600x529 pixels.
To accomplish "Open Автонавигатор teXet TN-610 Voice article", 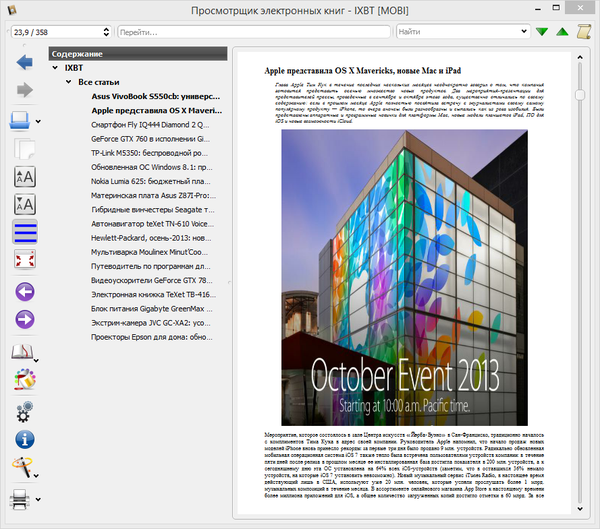I will click(153, 224).
